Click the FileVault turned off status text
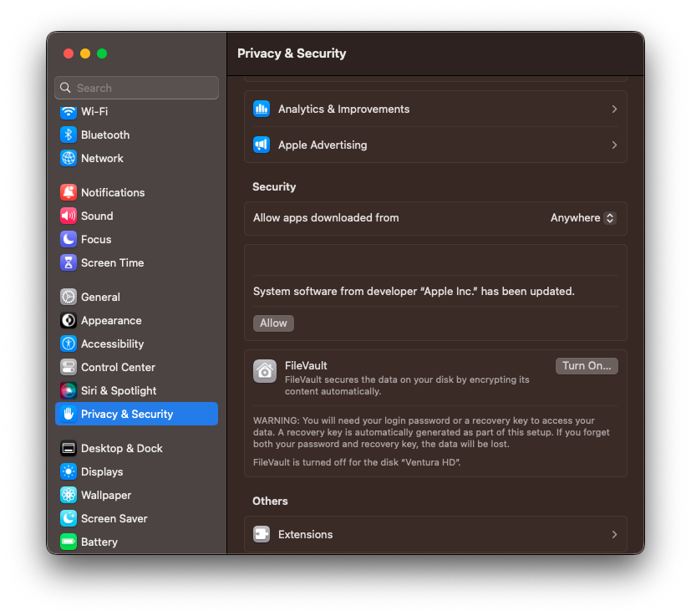 (x=357, y=462)
